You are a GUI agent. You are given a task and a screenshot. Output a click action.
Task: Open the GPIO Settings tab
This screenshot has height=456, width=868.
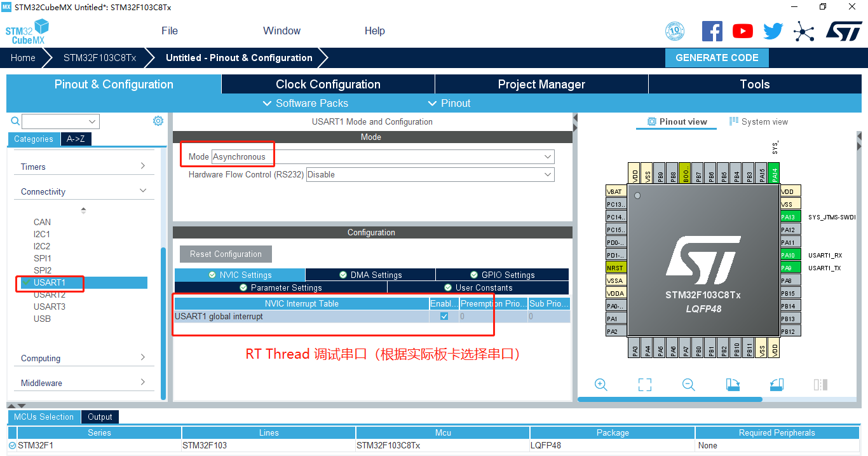tap(502, 275)
